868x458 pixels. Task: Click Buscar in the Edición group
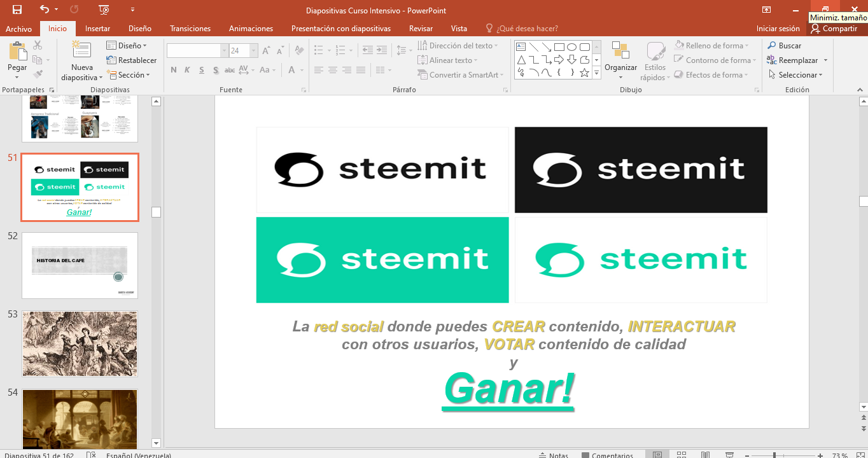click(x=784, y=46)
